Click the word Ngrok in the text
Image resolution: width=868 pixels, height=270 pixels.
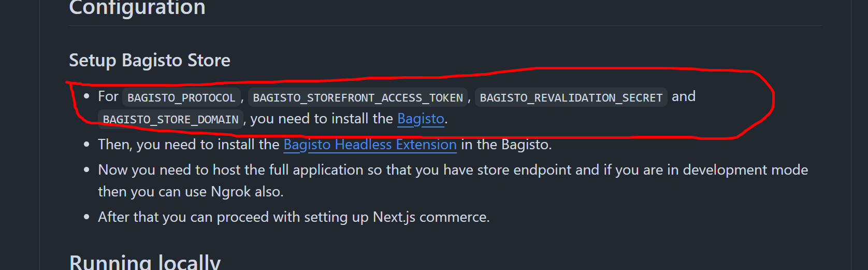231,192
